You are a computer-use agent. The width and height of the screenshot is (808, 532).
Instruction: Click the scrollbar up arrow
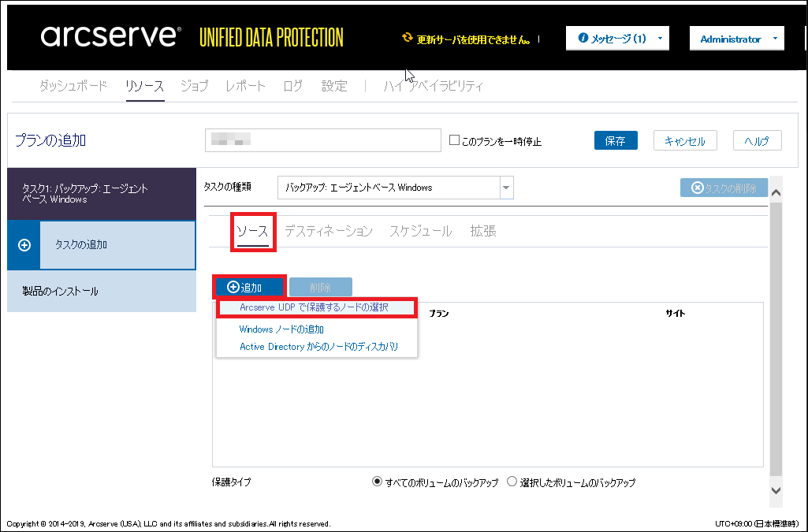coord(776,192)
